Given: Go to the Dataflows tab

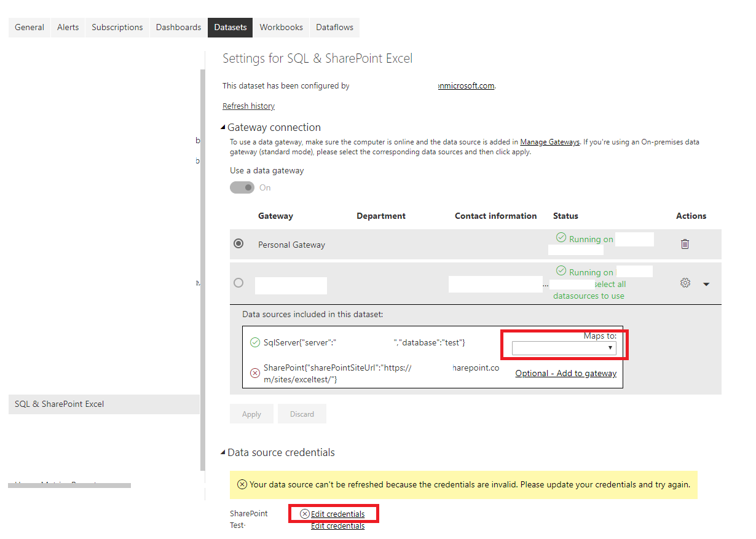Looking at the screenshot, I should coord(335,27).
